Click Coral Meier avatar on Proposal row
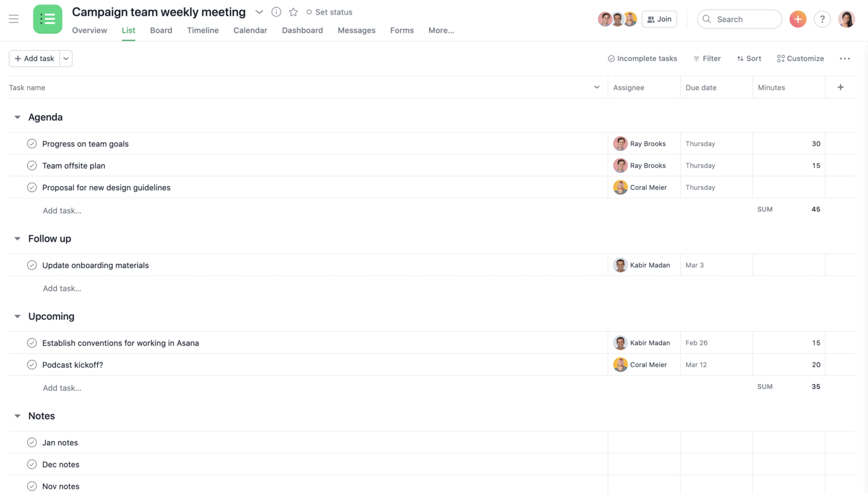The height and width of the screenshot is (494, 868). [620, 187]
